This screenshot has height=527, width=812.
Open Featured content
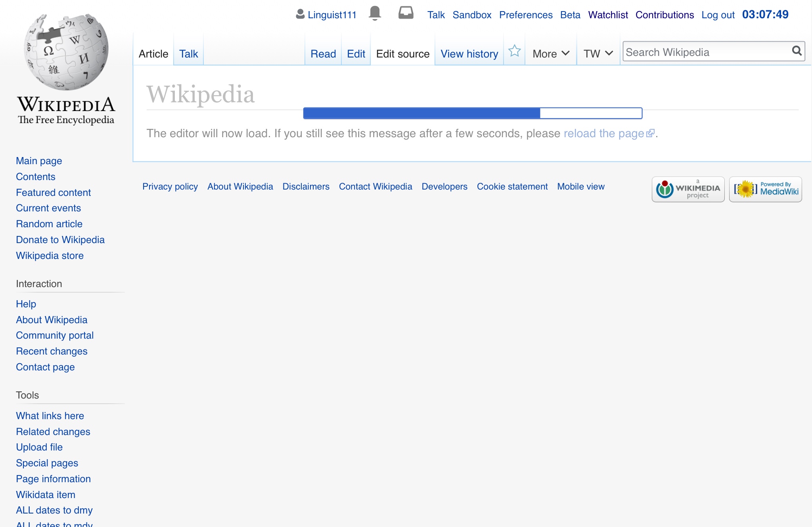(54, 192)
